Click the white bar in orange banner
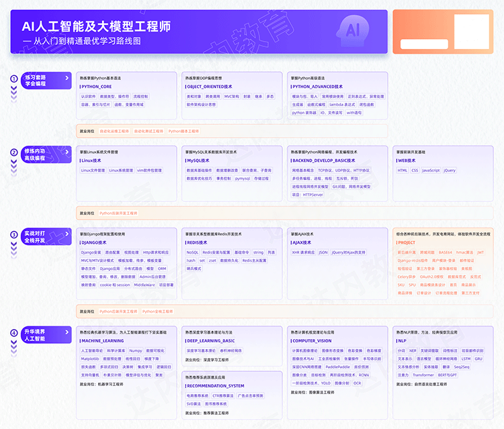The image size is (504, 429). [424, 44]
